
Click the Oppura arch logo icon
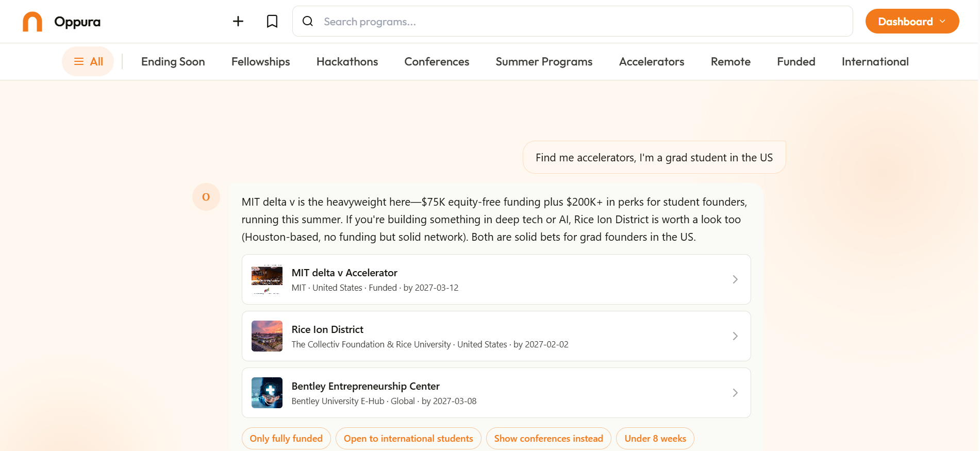[32, 22]
